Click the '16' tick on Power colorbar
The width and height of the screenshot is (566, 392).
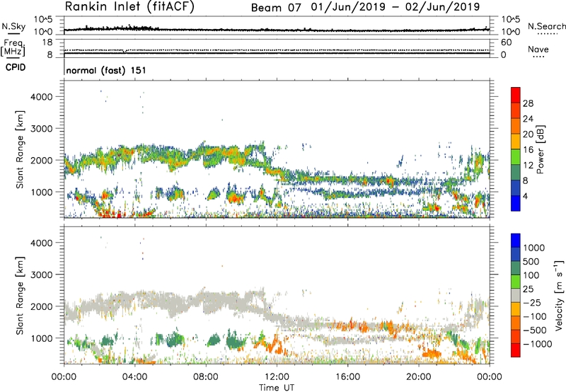528,150
